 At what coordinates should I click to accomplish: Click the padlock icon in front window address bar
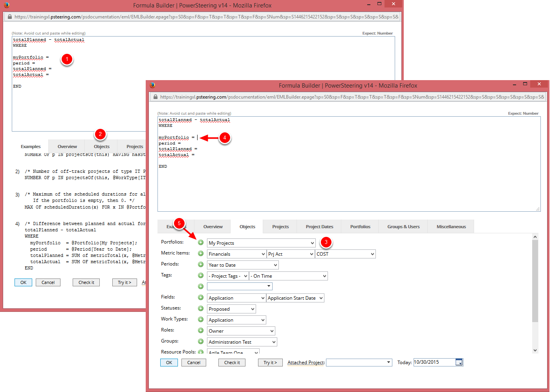(156, 97)
